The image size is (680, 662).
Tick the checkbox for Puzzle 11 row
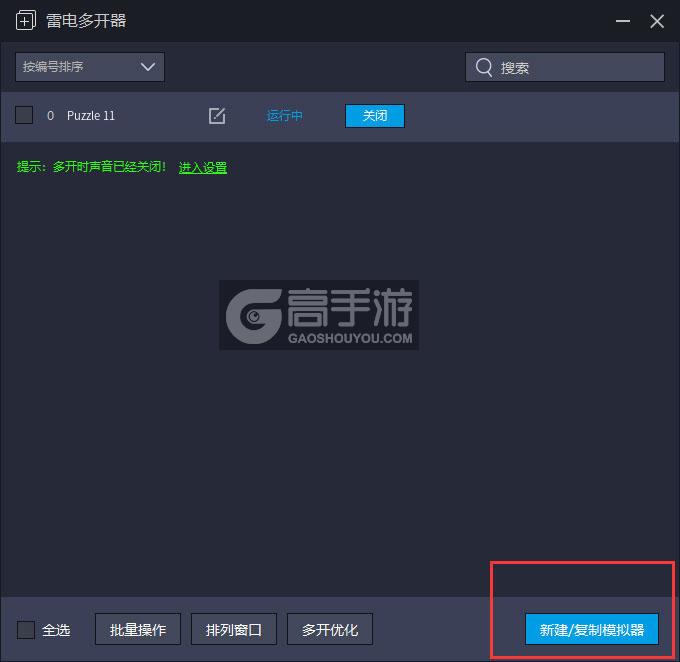click(x=24, y=115)
